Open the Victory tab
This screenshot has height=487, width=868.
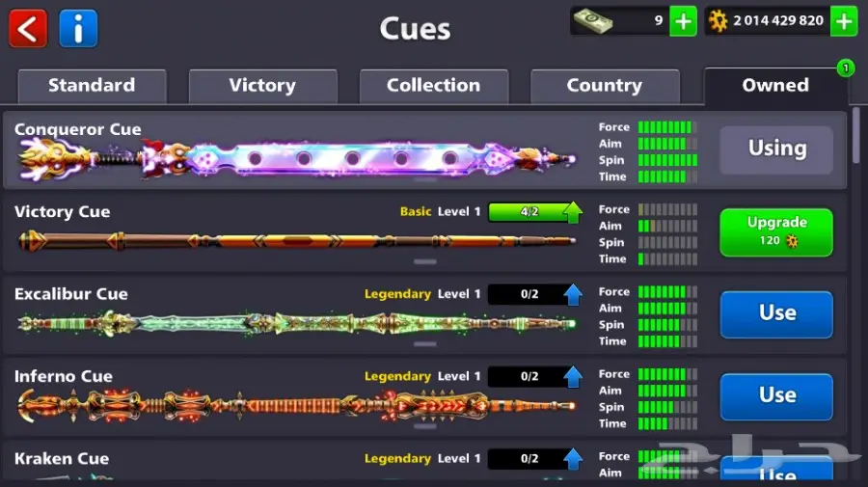tap(263, 86)
